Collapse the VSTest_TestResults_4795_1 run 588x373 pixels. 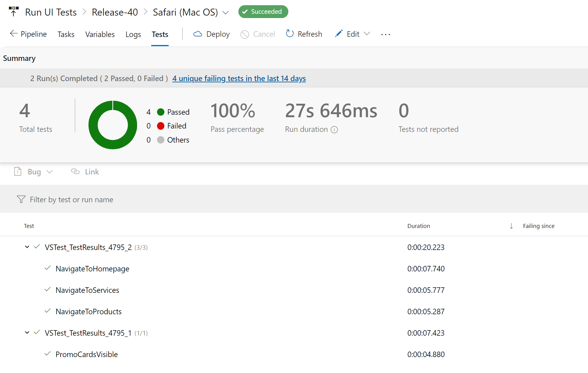(27, 333)
